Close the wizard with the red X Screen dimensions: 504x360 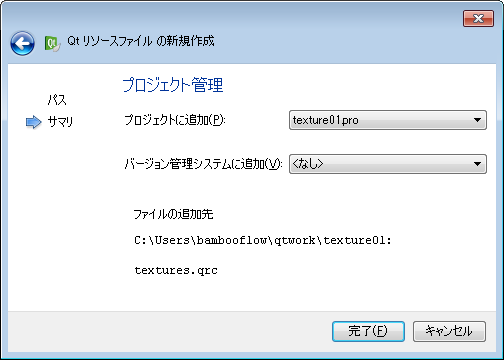pyautogui.click(x=478, y=18)
